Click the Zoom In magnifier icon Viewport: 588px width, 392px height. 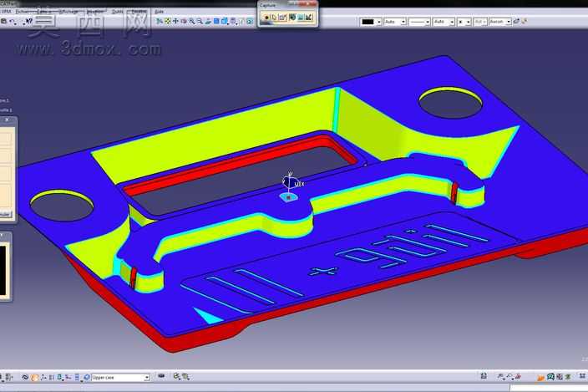(191, 22)
